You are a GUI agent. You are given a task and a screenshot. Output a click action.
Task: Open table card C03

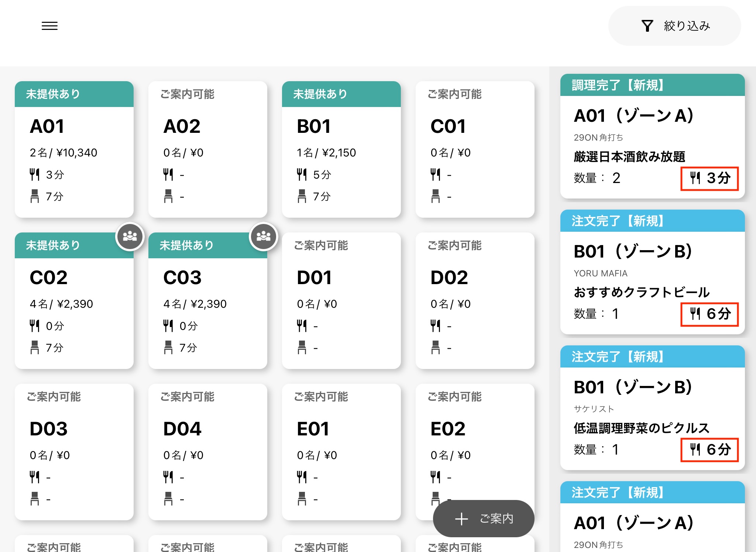point(208,301)
